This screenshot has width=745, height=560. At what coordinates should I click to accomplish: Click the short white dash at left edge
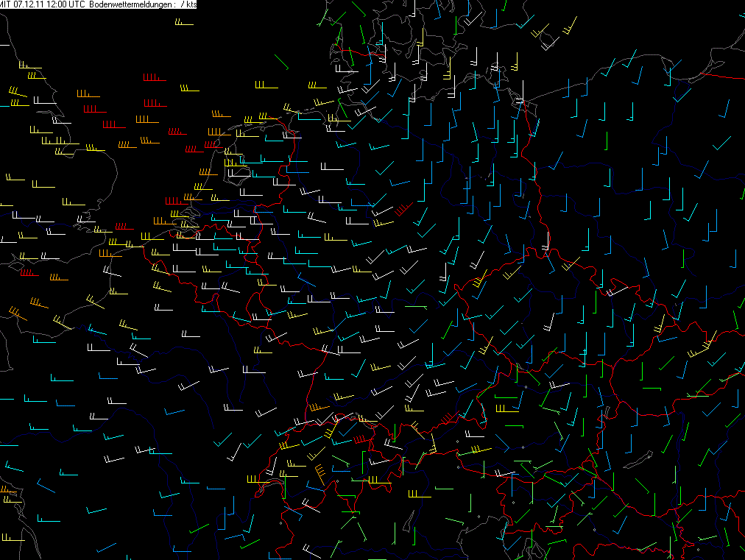[5, 44]
